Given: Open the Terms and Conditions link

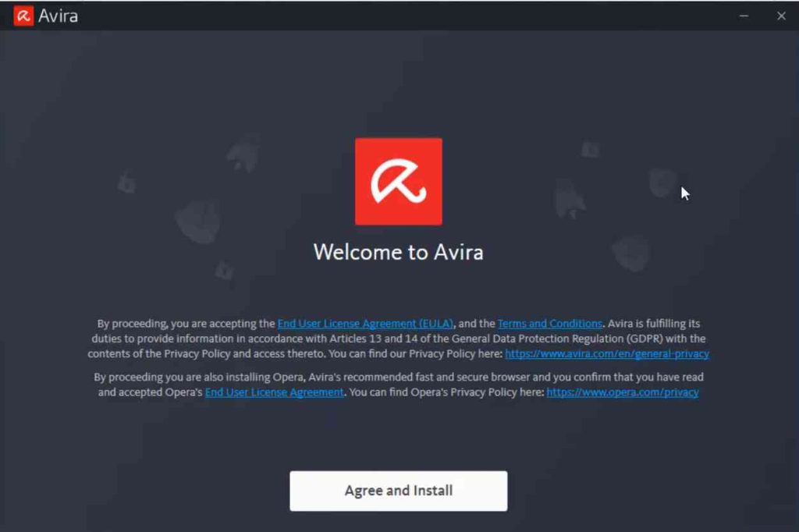Looking at the screenshot, I should (x=550, y=324).
